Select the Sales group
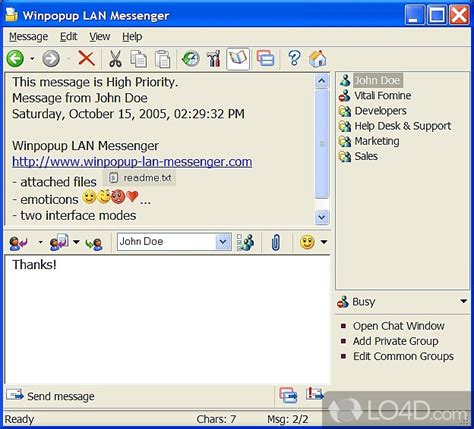 tap(358, 156)
